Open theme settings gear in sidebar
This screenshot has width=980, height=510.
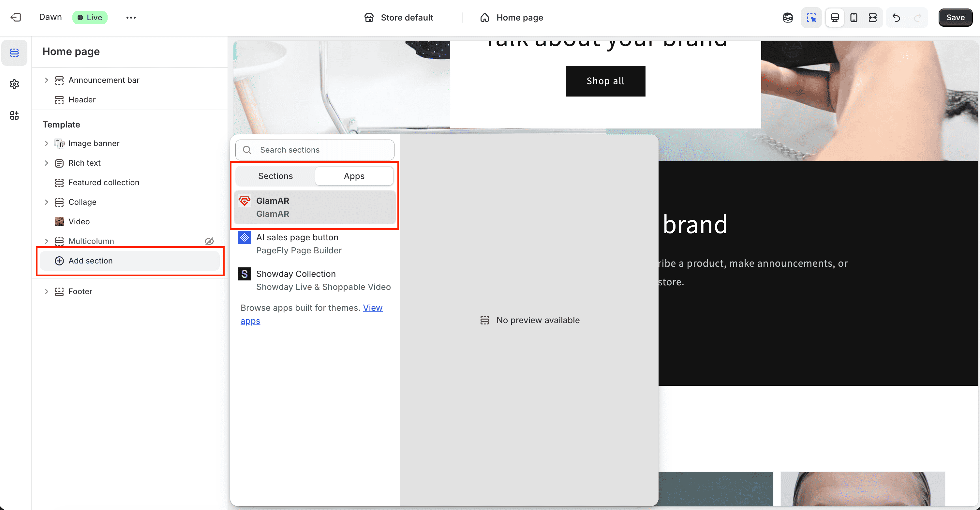coord(14,84)
